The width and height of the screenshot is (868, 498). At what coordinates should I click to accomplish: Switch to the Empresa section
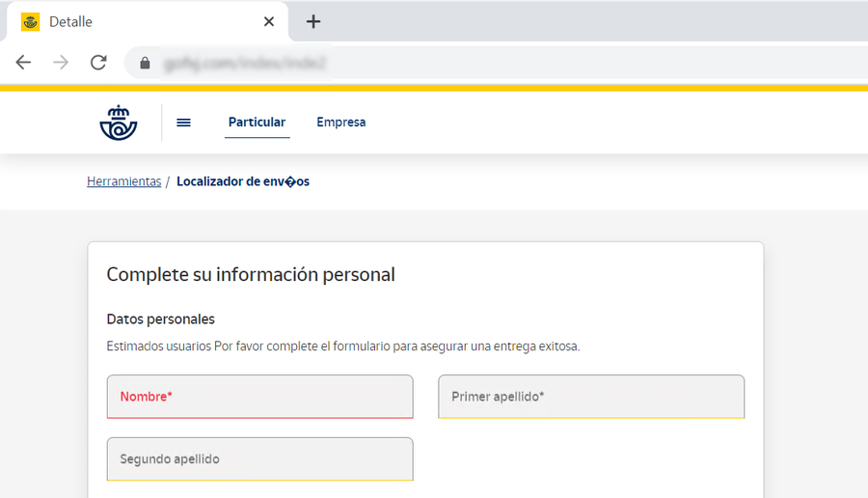point(341,123)
